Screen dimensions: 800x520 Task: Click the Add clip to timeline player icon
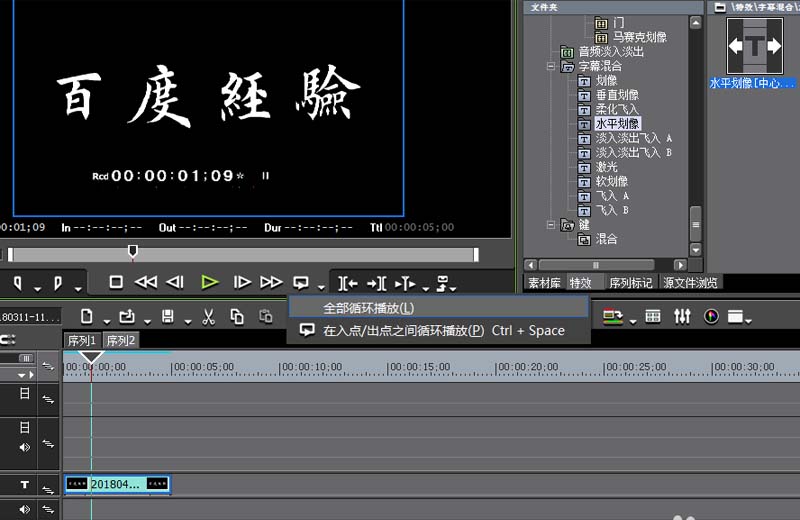point(405,283)
